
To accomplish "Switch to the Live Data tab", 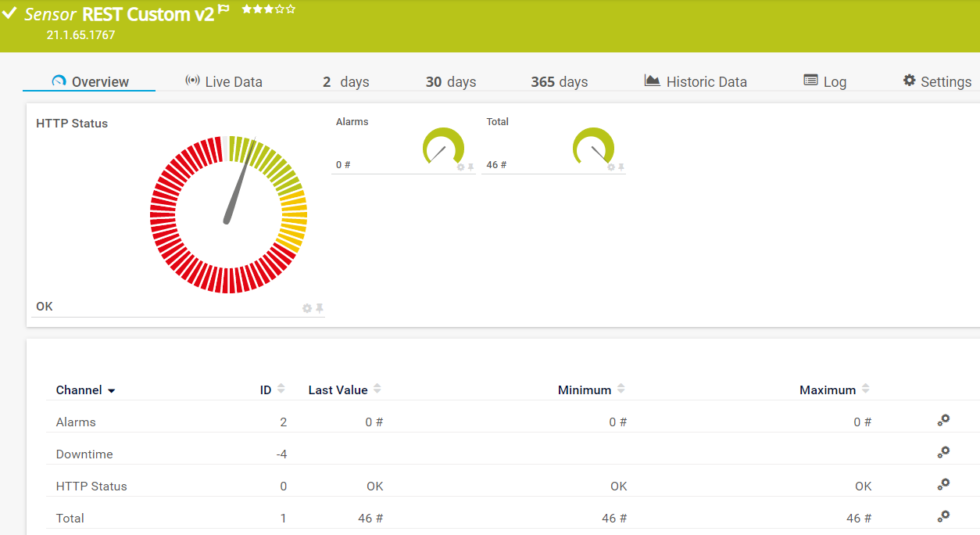I will 224,81.
